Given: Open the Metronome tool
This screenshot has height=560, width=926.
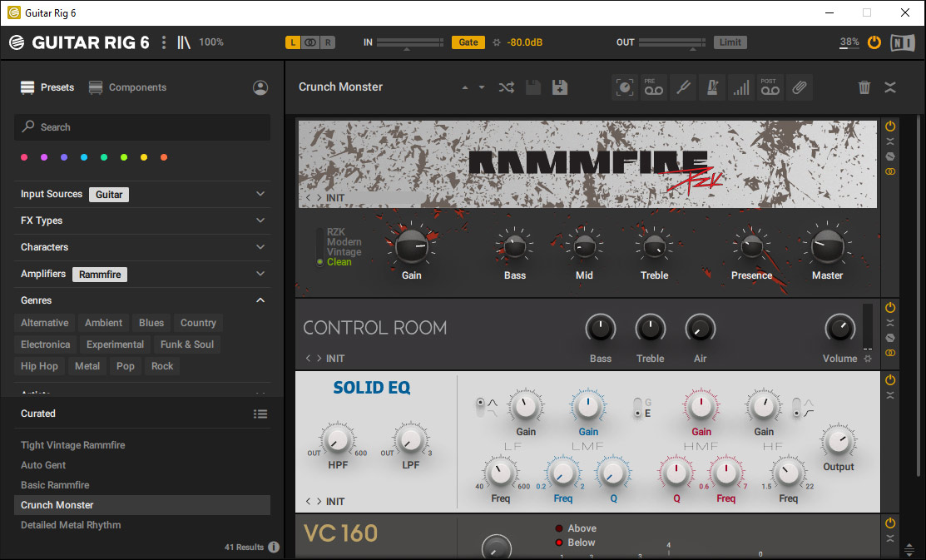Looking at the screenshot, I should (711, 87).
